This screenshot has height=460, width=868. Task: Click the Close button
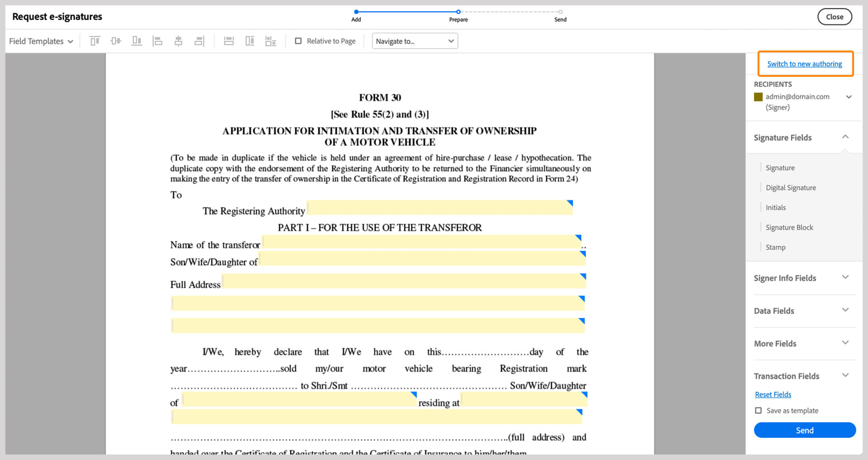(835, 17)
